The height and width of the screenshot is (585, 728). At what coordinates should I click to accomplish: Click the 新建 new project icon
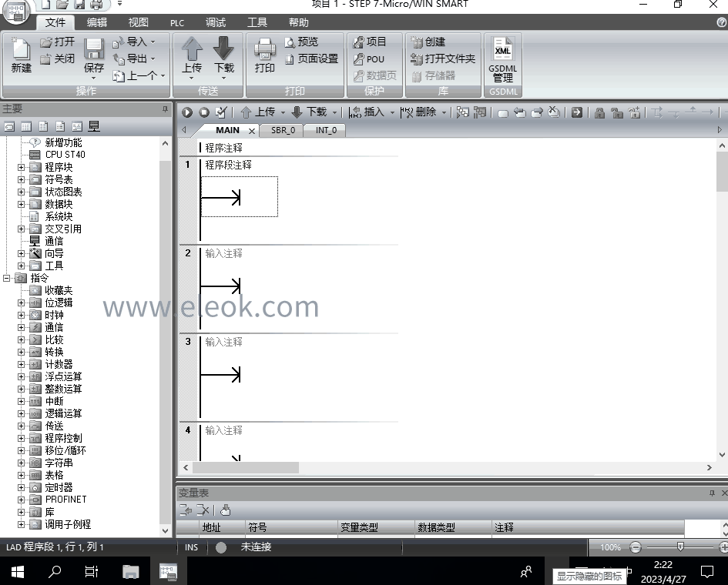(21, 55)
